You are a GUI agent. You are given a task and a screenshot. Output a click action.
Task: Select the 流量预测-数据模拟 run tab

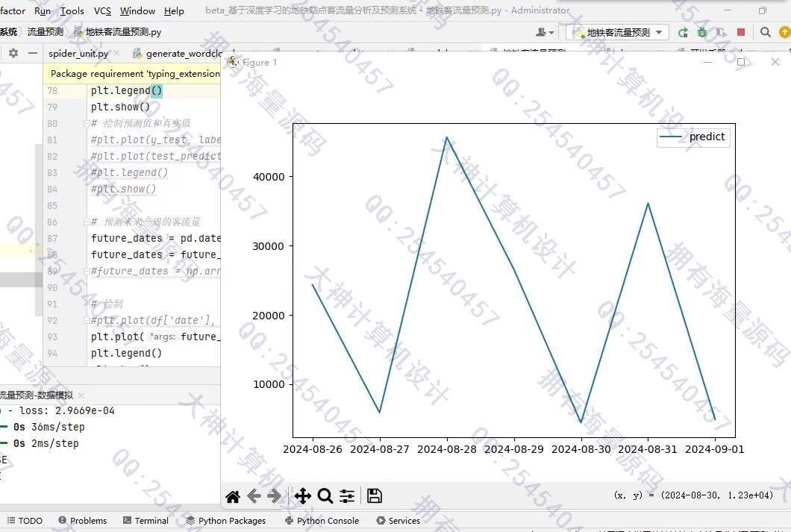(x=37, y=395)
